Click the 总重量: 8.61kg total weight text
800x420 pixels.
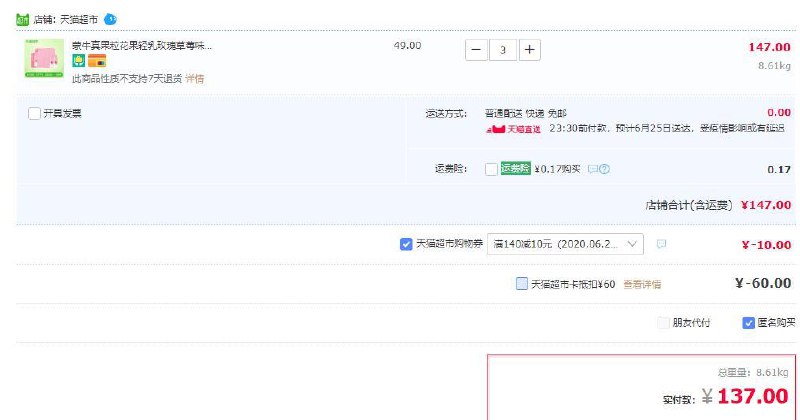click(x=753, y=373)
